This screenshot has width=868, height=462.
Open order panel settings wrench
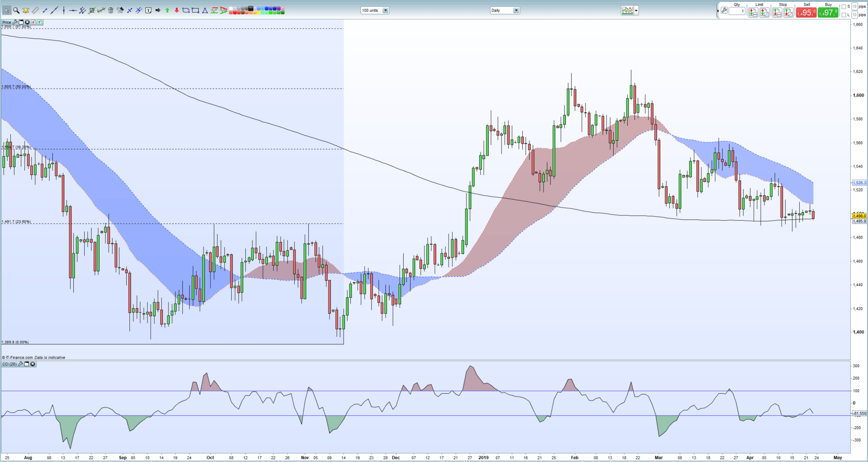pyautogui.click(x=724, y=10)
